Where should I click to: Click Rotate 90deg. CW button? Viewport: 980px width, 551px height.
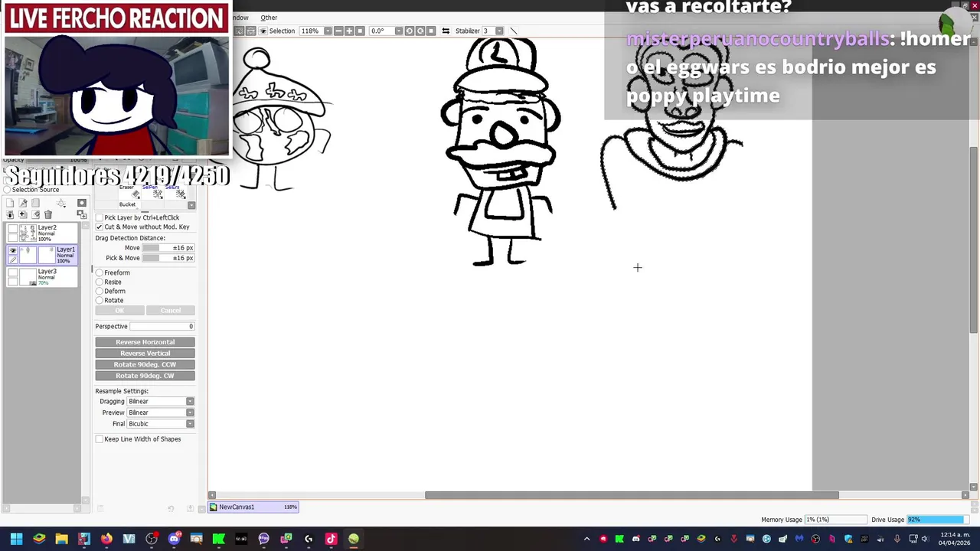click(x=145, y=376)
